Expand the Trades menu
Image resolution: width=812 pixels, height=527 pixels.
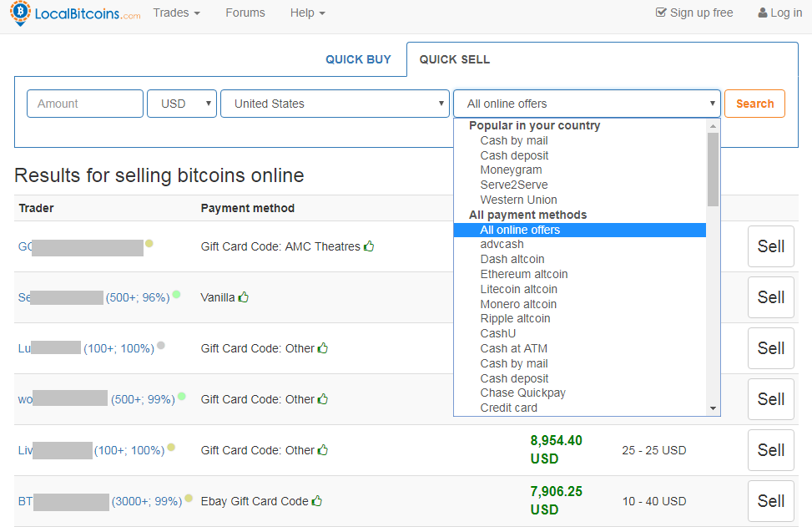click(x=176, y=13)
